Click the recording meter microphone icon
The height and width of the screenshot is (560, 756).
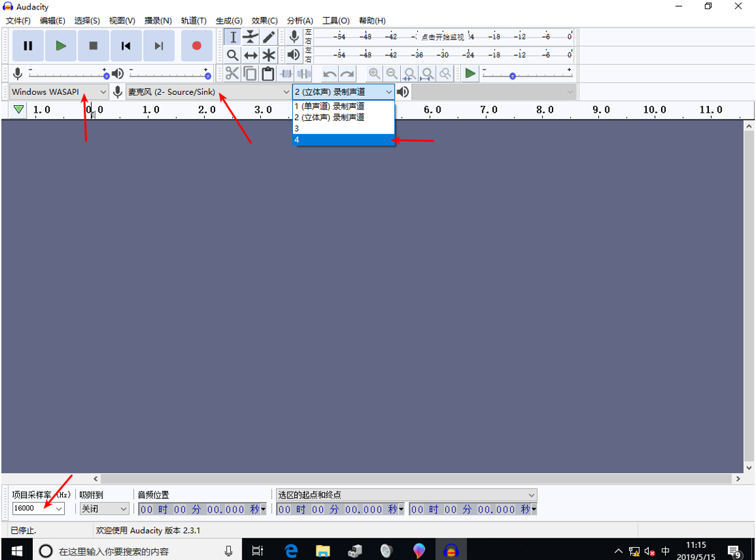[294, 37]
